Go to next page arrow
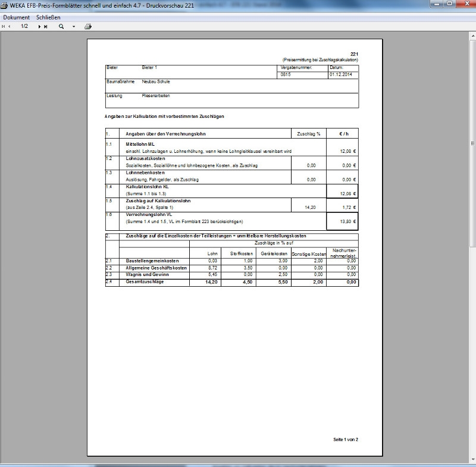 click(x=39, y=26)
